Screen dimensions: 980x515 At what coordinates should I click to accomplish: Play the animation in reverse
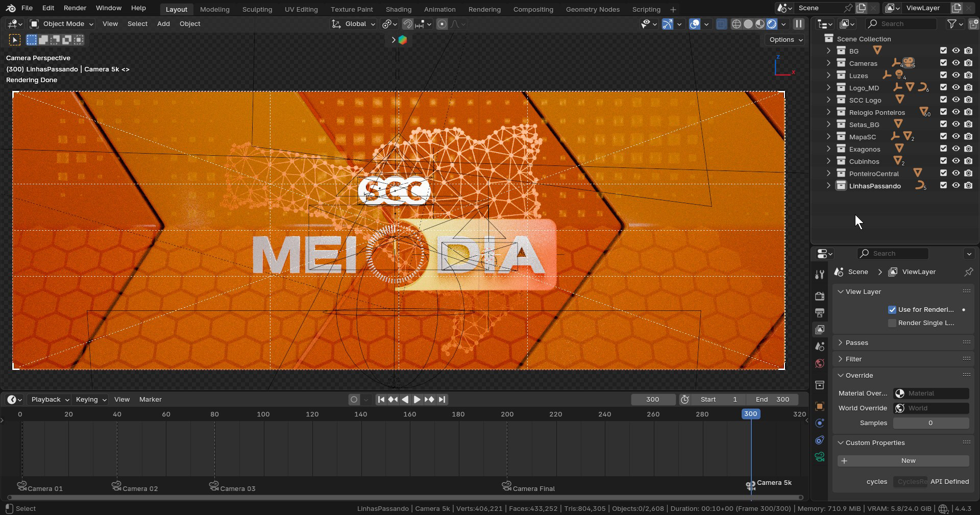tap(405, 400)
